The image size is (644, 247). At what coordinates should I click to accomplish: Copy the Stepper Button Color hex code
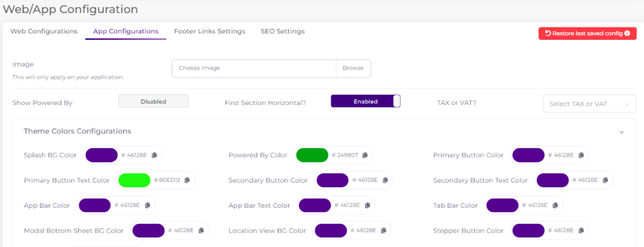[x=581, y=231]
